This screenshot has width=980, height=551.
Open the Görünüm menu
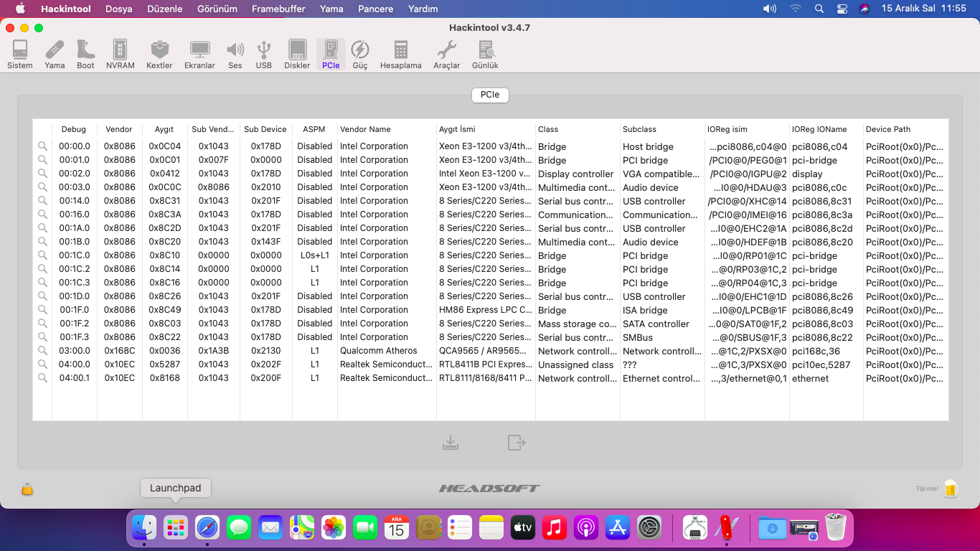pos(217,9)
